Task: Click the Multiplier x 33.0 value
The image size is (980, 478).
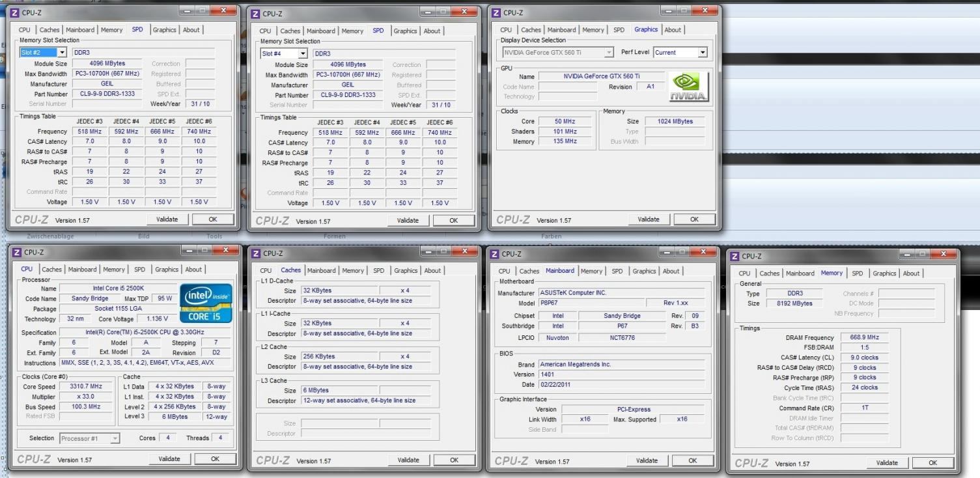Action: 85,396
